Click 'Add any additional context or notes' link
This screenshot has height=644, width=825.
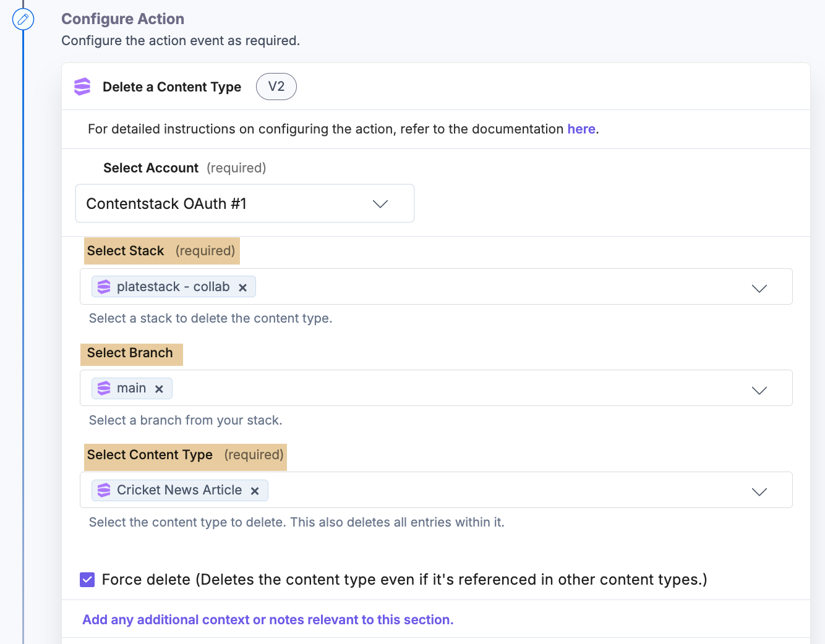pos(268,620)
